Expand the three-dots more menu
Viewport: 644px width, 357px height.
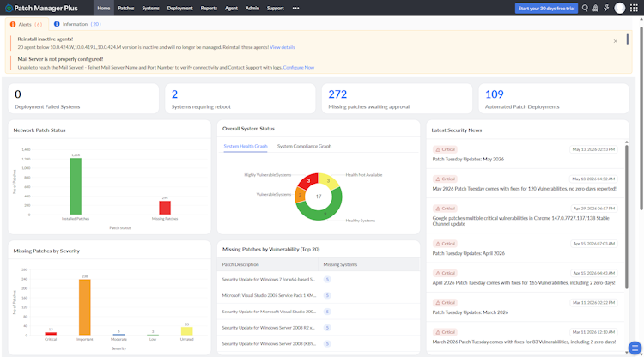(x=295, y=9)
